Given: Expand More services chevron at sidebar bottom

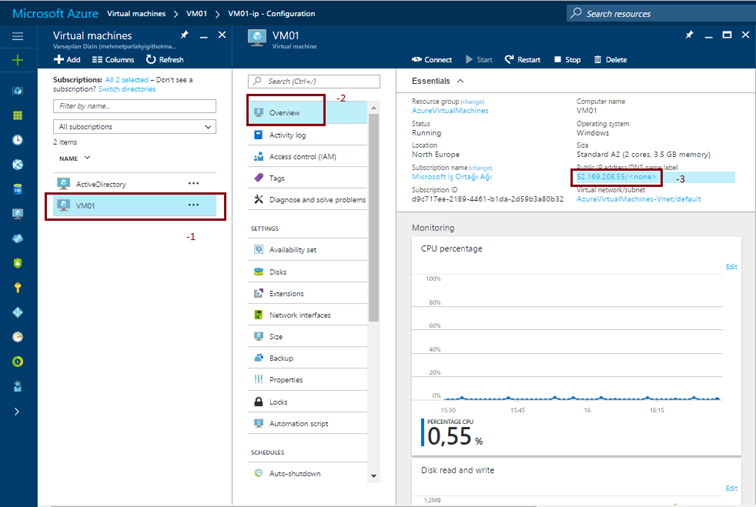Looking at the screenshot, I should coord(17,412).
